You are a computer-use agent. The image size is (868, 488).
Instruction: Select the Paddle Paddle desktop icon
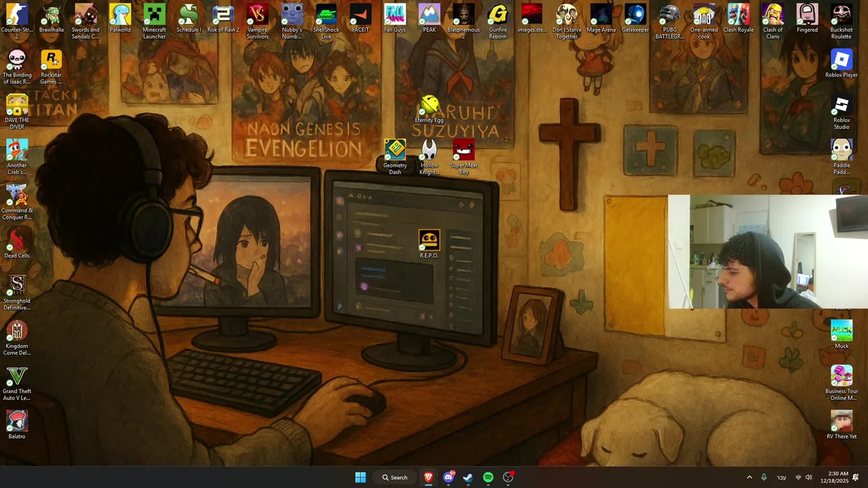[x=842, y=157]
